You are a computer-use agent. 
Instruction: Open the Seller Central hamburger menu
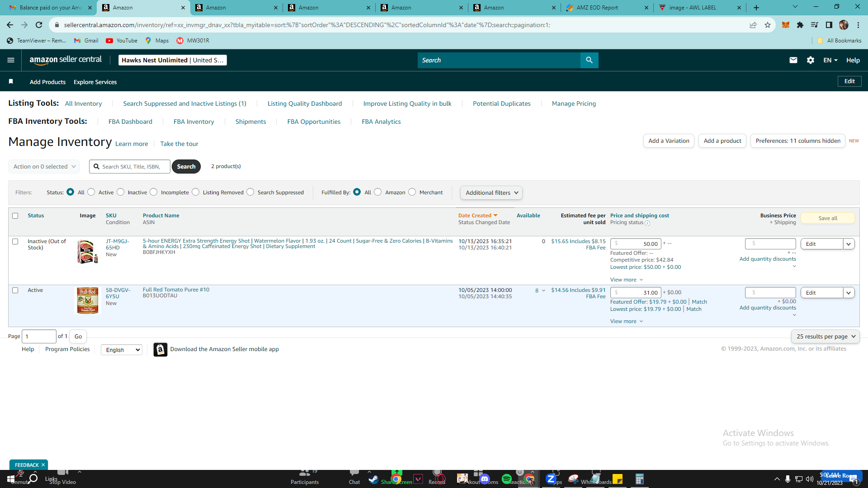(11, 60)
